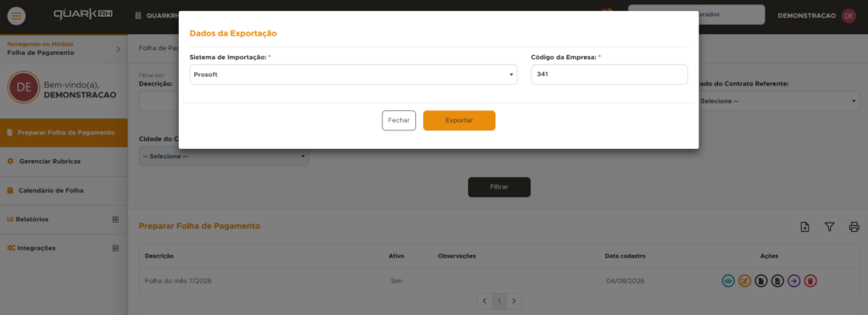
Task: Open the Cidade do Contrato Selecione dropdown
Action: click(224, 157)
